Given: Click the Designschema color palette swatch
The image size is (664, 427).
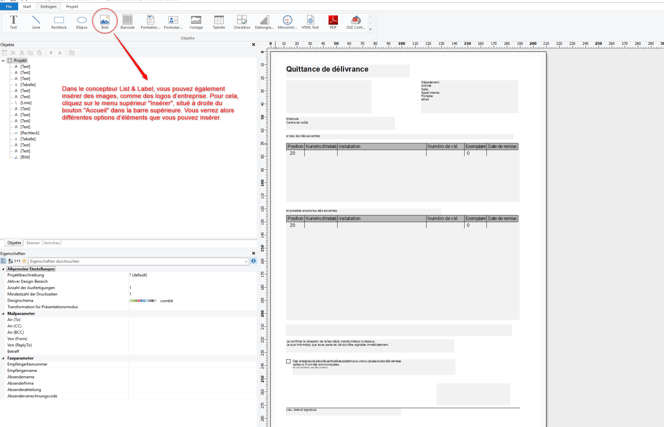Looking at the screenshot, I should coord(143,301).
